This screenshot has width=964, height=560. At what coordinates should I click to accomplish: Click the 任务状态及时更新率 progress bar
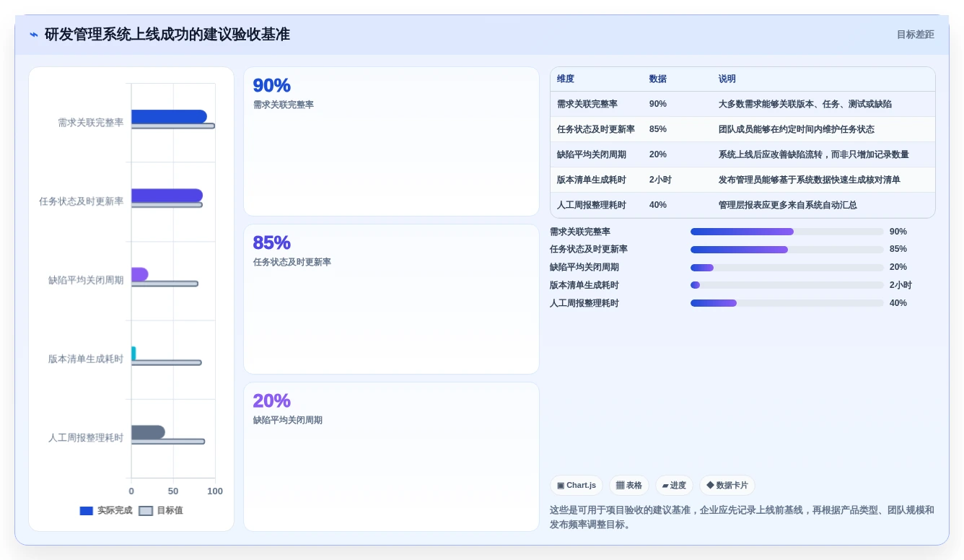[786, 250]
